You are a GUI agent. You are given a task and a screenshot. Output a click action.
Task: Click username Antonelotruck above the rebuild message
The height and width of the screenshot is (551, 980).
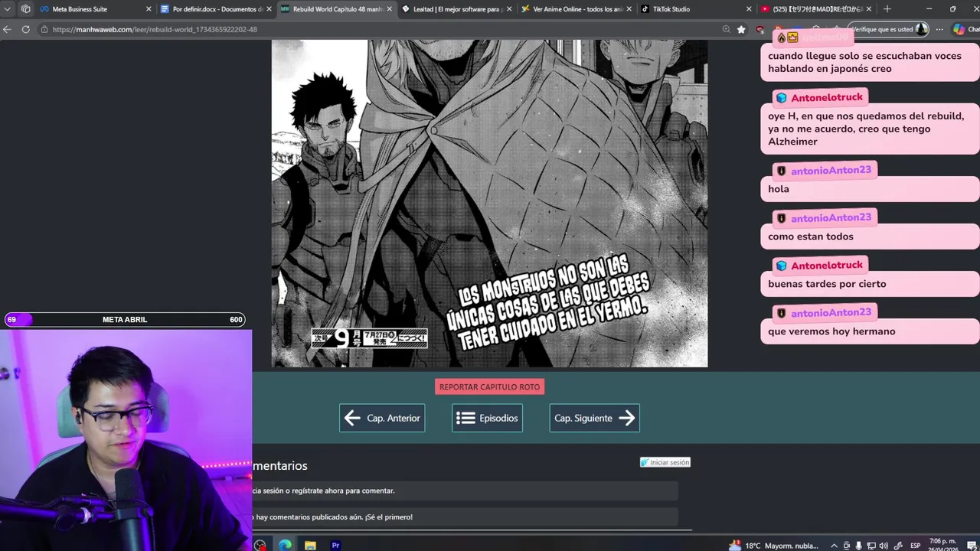(826, 98)
